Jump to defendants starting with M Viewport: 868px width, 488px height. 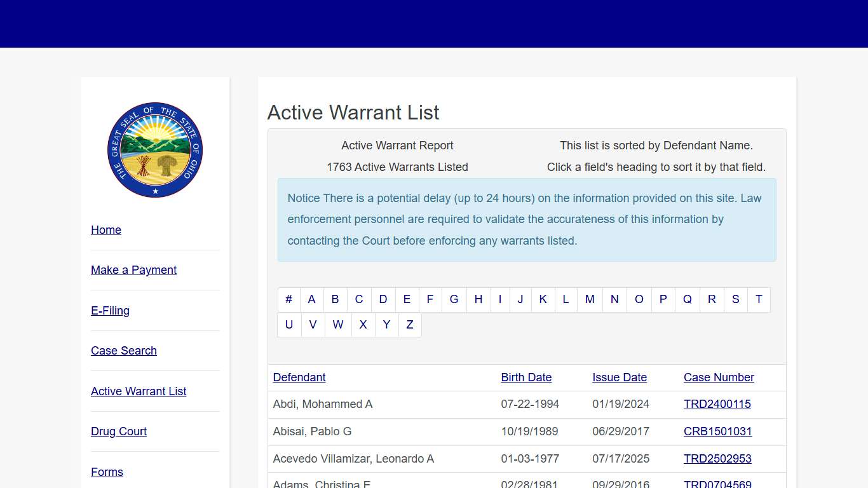click(x=590, y=299)
